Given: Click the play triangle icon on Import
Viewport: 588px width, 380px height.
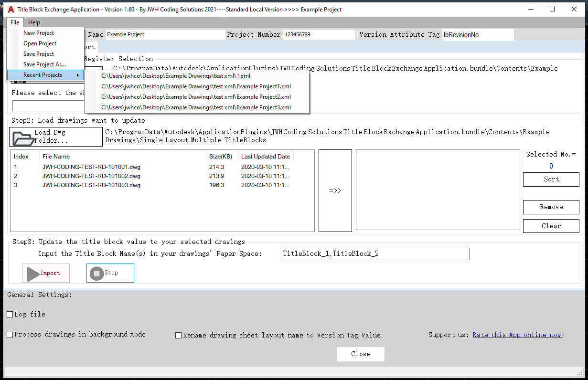Looking at the screenshot, I should coord(32,274).
